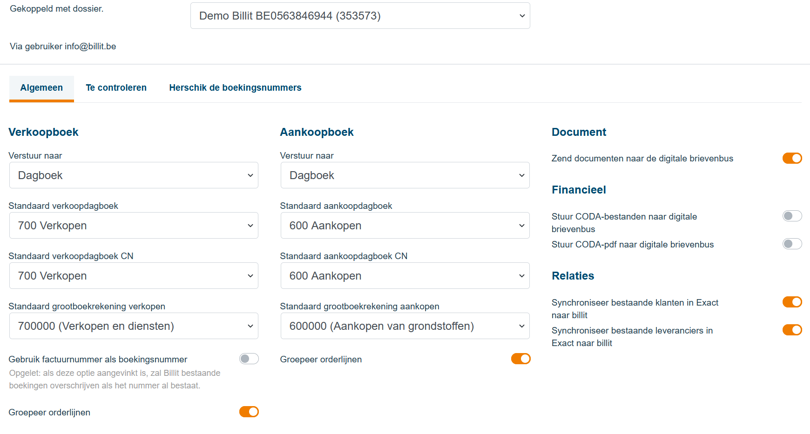The height and width of the screenshot is (434, 810).
Task: Toggle Synchroniseer bestaande klanten in Exact
Action: coord(791,302)
